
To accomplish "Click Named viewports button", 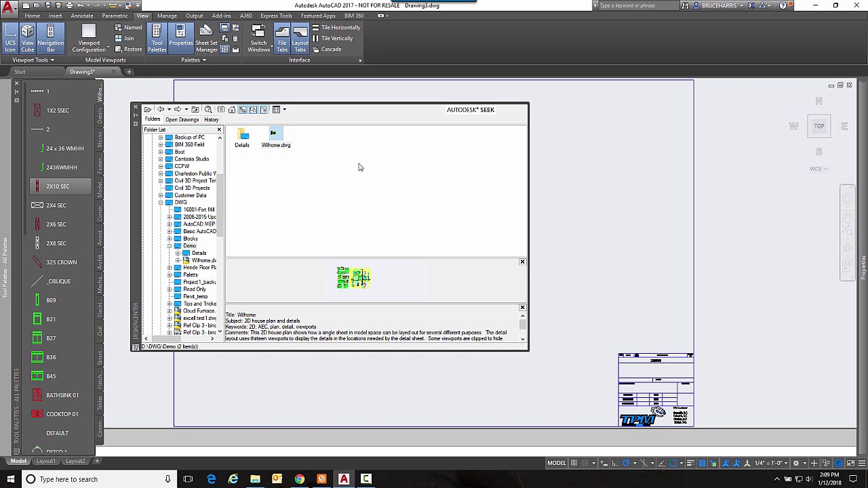I will coord(128,28).
